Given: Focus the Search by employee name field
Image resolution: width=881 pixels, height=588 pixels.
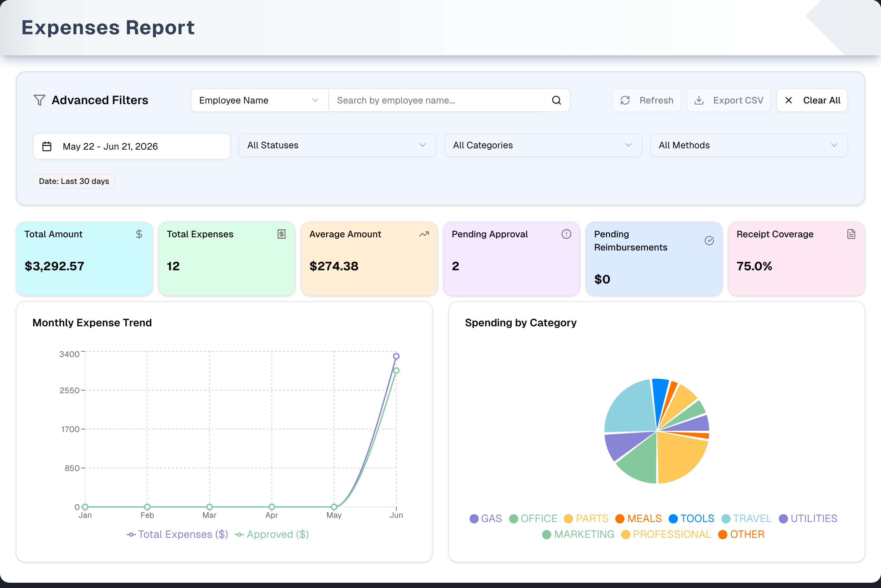Looking at the screenshot, I should pyautogui.click(x=436, y=100).
